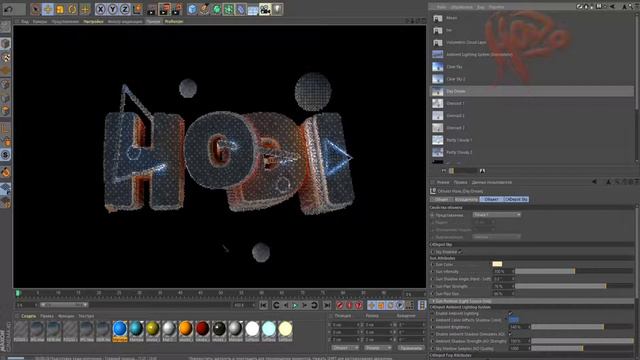Go to end of timeline

pos(327,305)
